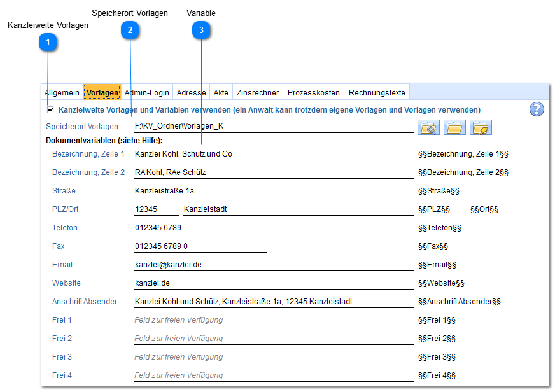Image resolution: width=555 pixels, height=392 pixels.
Task: Click the Straße input field
Action: pyautogui.click(x=274, y=191)
